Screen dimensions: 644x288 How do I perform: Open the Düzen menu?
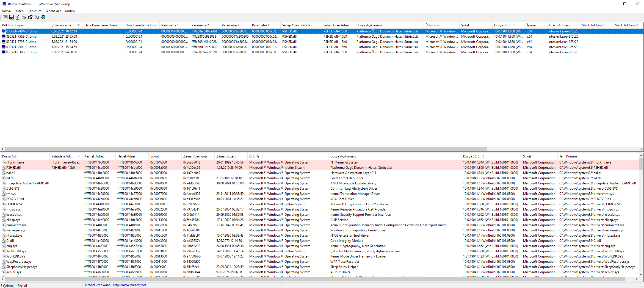pos(19,11)
